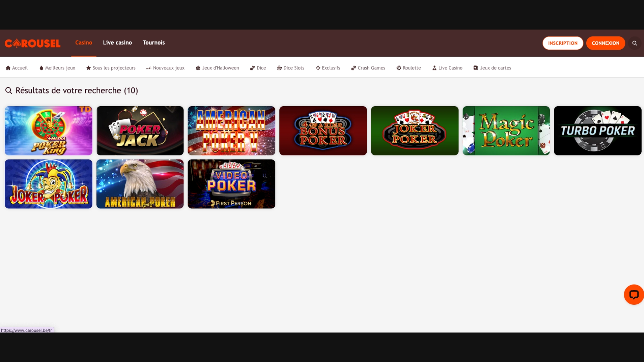Viewport: 644px width, 362px height.
Task: Click the Dice Slots category icon
Action: pyautogui.click(x=279, y=68)
